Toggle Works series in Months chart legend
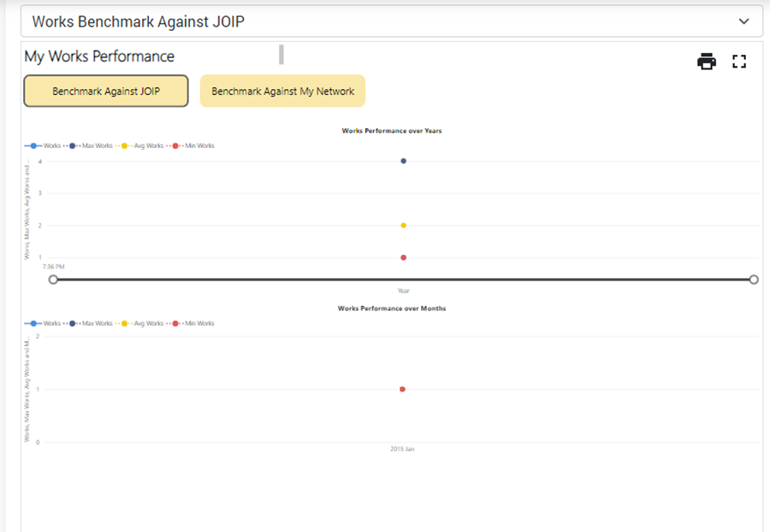 (44, 324)
